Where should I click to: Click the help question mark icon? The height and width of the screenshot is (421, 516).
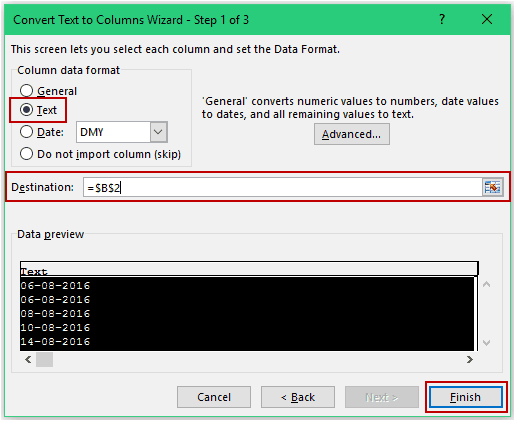[x=442, y=19]
